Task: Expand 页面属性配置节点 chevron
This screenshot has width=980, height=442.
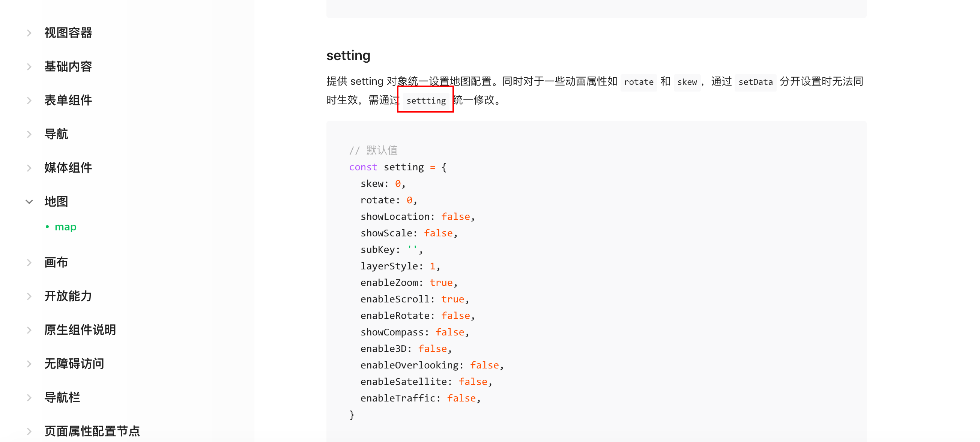Action: 29,431
